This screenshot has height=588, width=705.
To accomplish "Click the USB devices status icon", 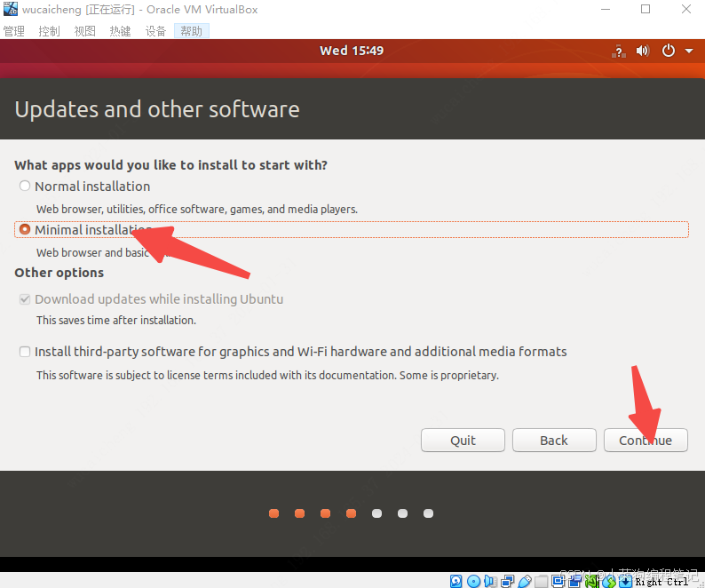I will pos(525,581).
